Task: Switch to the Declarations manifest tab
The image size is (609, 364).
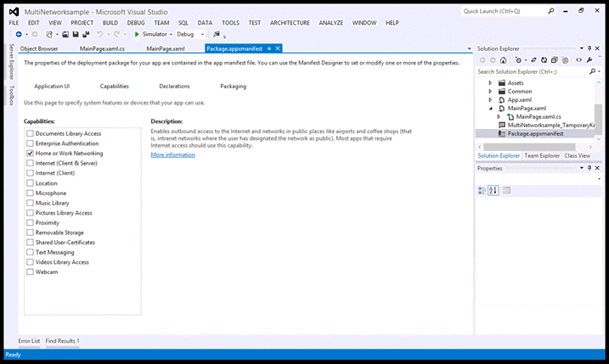Action: (174, 87)
